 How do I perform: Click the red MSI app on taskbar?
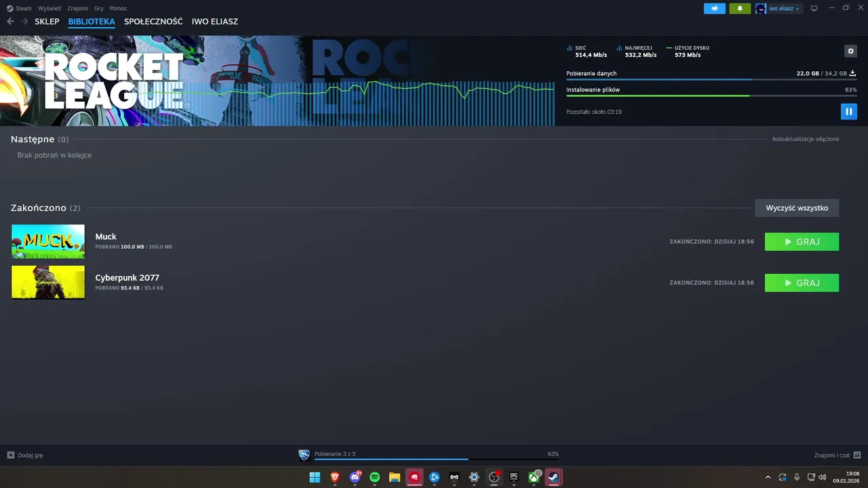414,477
